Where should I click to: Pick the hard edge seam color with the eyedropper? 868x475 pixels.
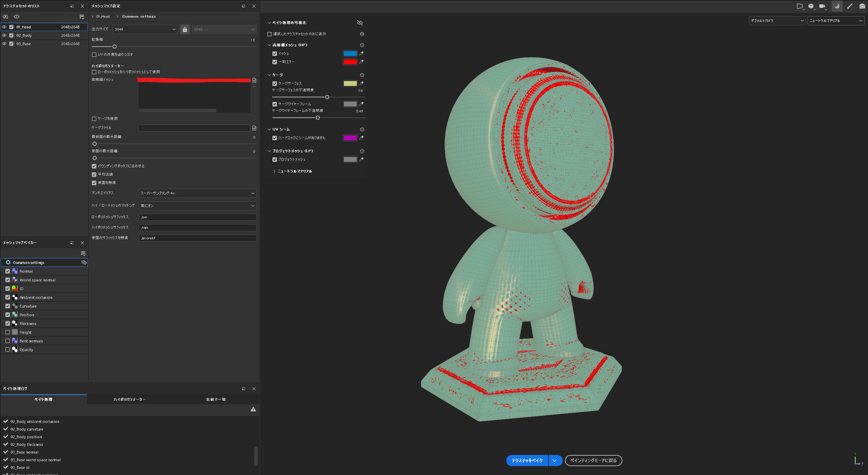[361, 138]
